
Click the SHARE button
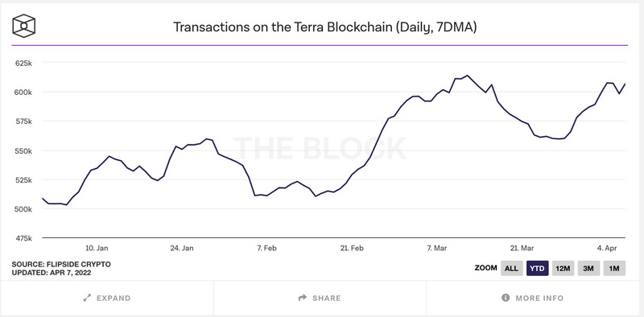[x=320, y=298]
